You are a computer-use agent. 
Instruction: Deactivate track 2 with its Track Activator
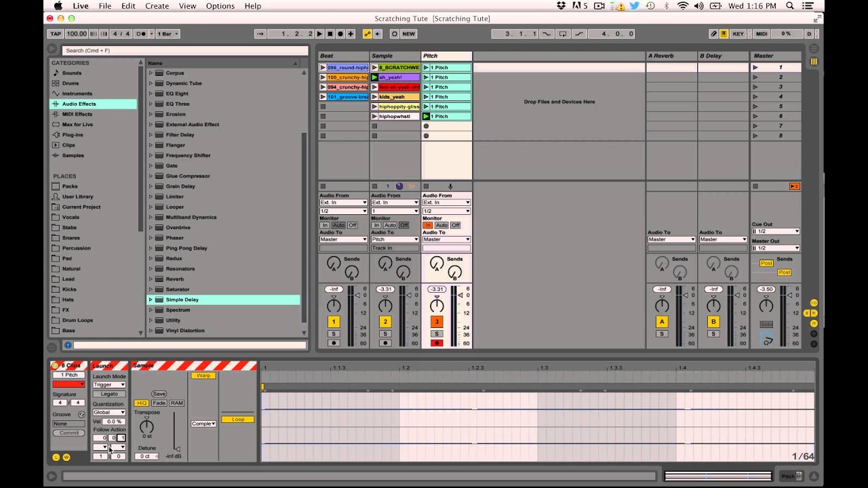(x=385, y=322)
